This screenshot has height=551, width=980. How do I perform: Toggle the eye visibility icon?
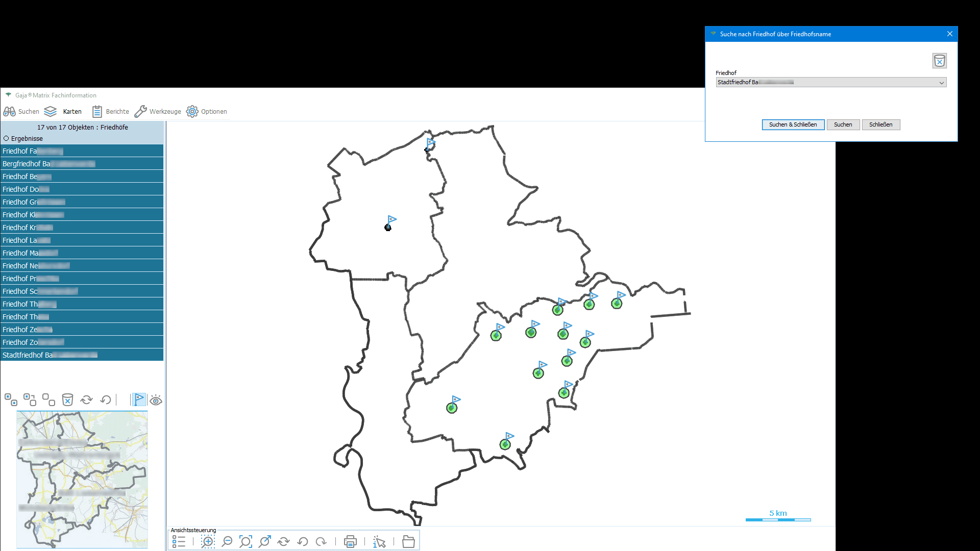tap(156, 400)
